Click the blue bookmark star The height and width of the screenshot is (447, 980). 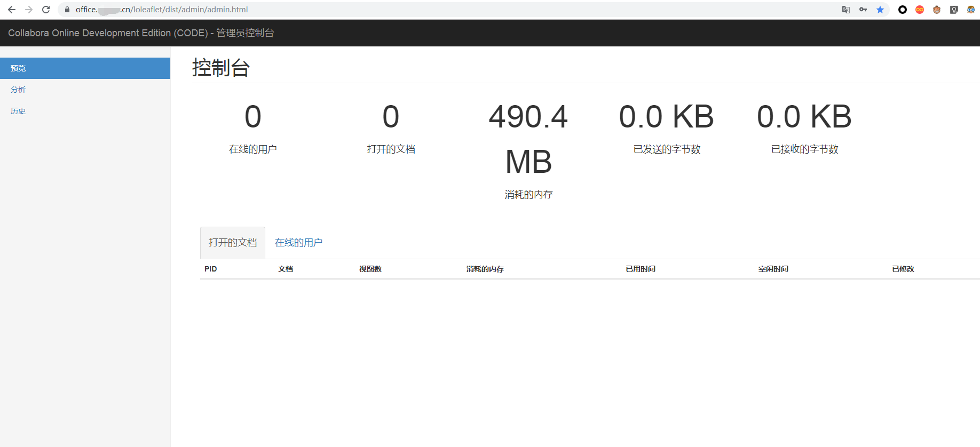tap(880, 10)
